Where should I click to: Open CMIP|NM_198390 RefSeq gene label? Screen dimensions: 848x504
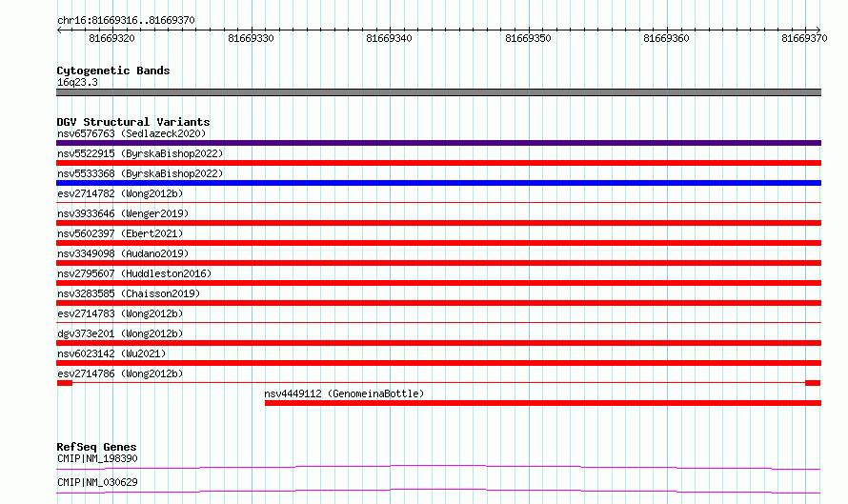click(97, 458)
